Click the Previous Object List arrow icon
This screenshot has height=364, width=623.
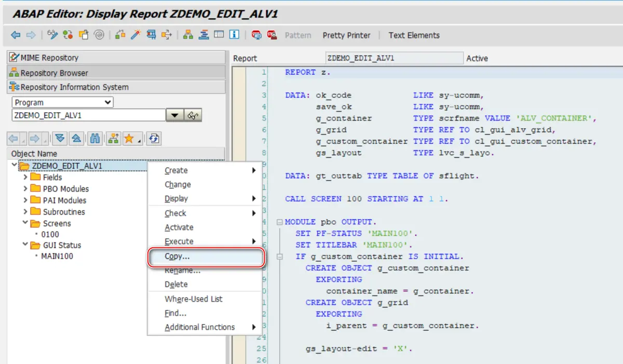(13, 139)
